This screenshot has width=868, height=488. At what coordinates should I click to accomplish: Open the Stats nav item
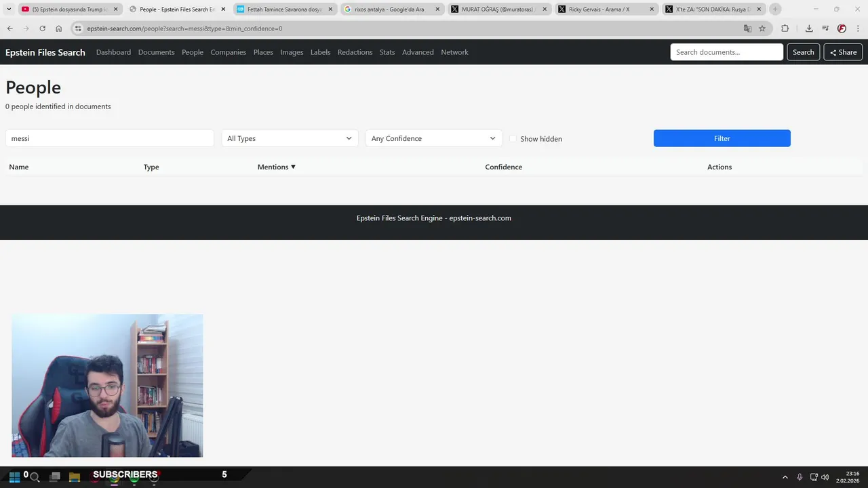coord(387,52)
